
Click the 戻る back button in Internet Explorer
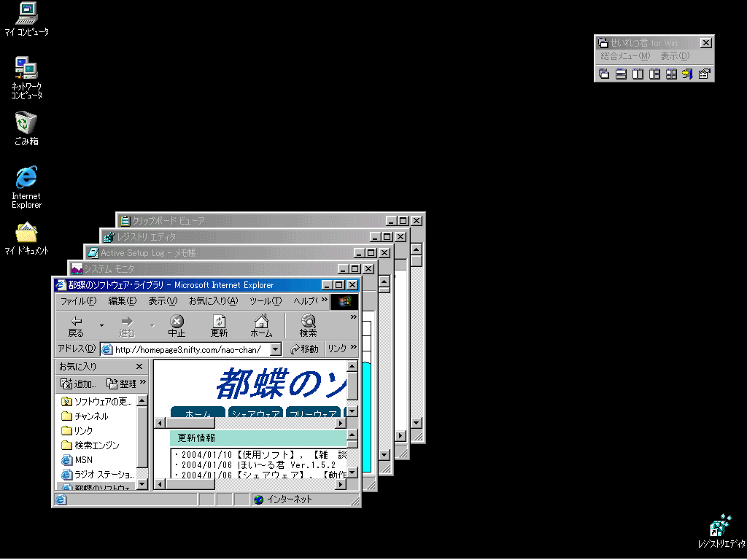[76, 326]
